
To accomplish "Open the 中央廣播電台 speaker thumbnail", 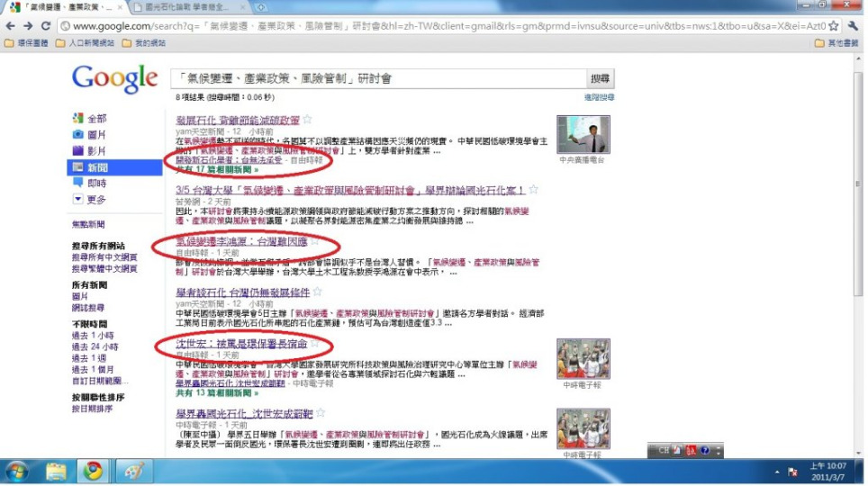I will 583,134.
